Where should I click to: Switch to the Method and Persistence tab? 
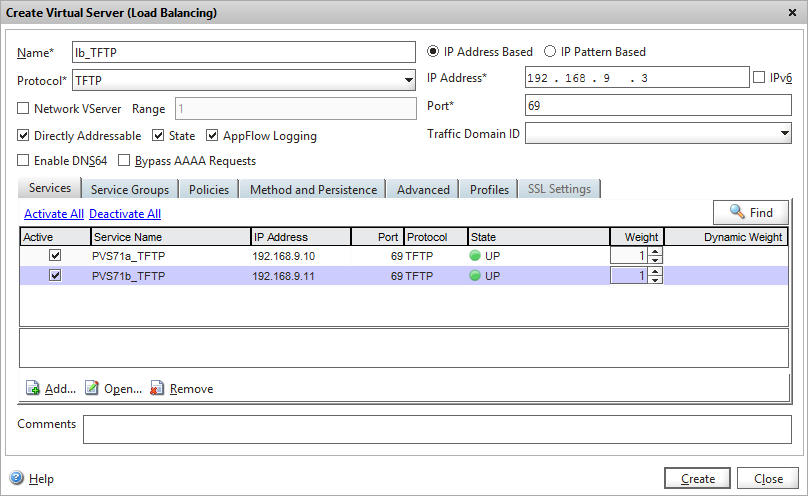click(313, 189)
